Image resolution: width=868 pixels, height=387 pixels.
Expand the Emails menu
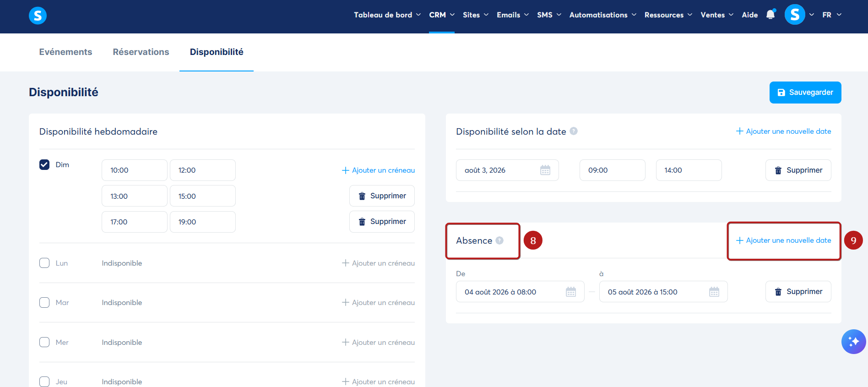coord(513,15)
